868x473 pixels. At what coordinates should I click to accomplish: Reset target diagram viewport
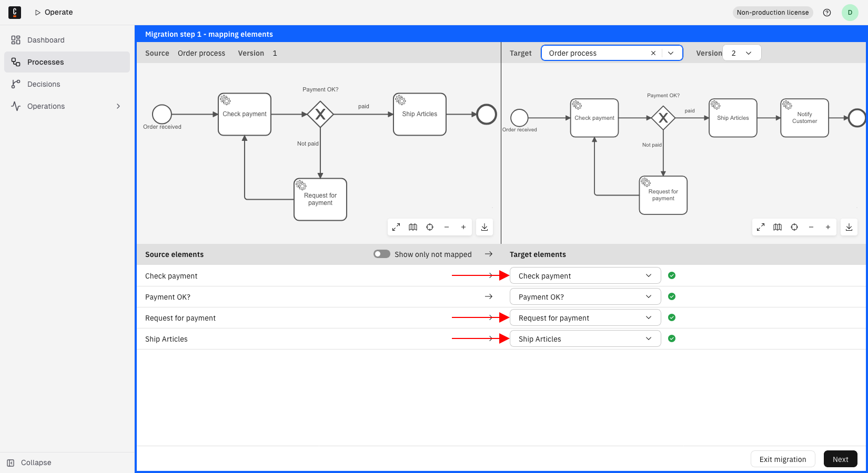(x=794, y=227)
